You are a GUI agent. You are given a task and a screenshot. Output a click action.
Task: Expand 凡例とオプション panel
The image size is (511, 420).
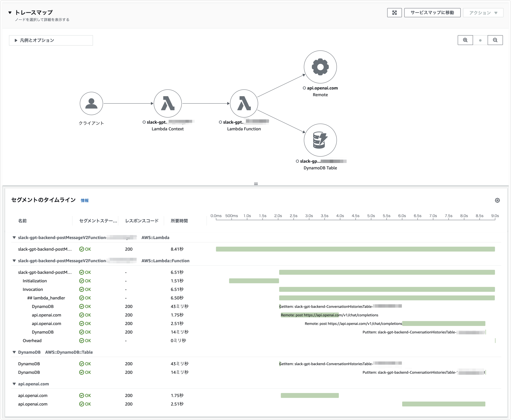pos(51,40)
